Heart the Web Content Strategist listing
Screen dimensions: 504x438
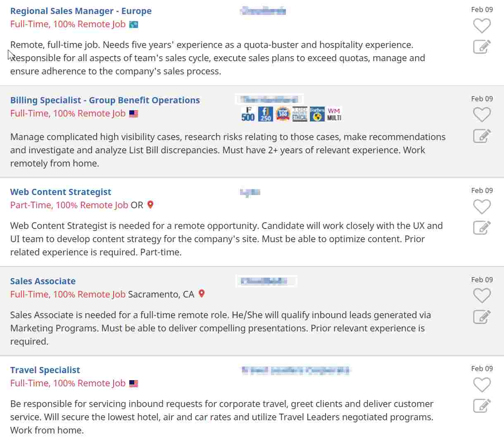pos(482,207)
